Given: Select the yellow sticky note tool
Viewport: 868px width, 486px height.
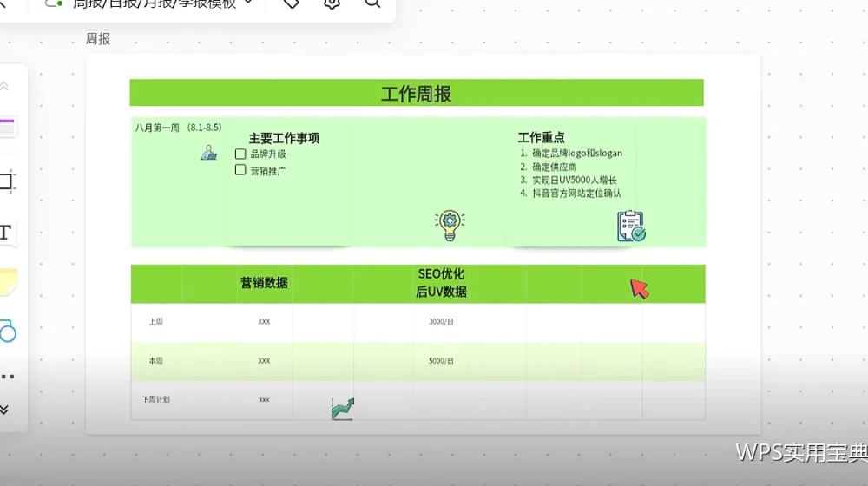Looking at the screenshot, I should pyautogui.click(x=9, y=282).
